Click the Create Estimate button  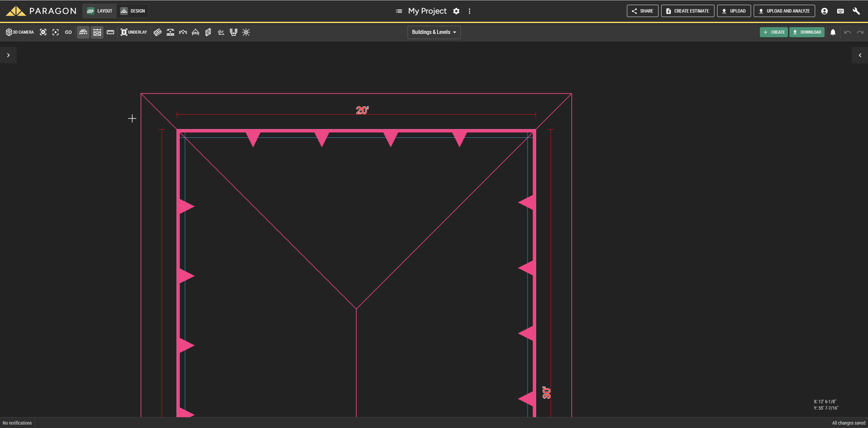coord(687,11)
